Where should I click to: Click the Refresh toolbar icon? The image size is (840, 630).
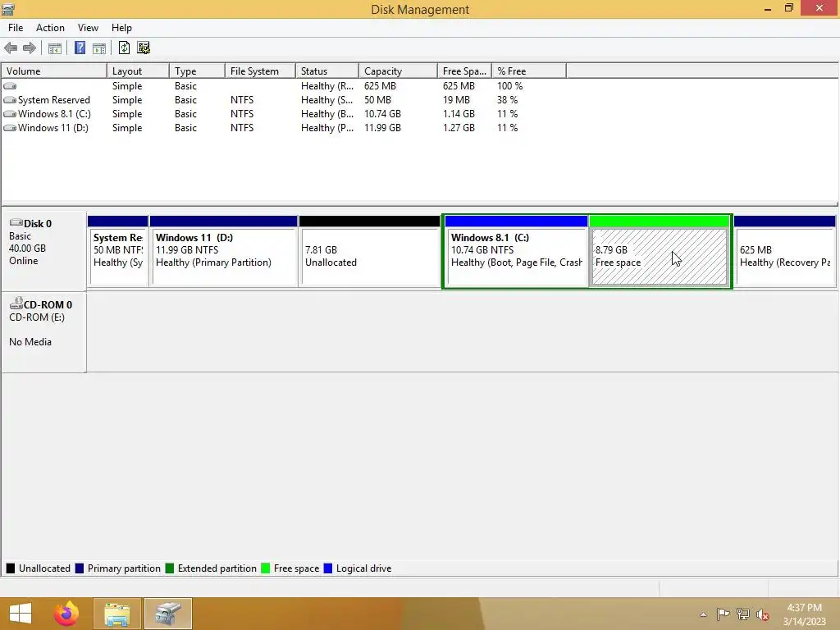[x=125, y=48]
